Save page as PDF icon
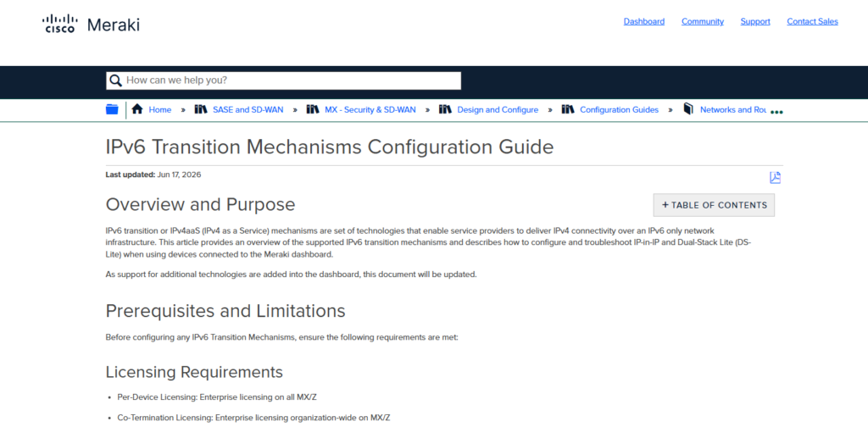Image resolution: width=868 pixels, height=438 pixels. (x=775, y=178)
